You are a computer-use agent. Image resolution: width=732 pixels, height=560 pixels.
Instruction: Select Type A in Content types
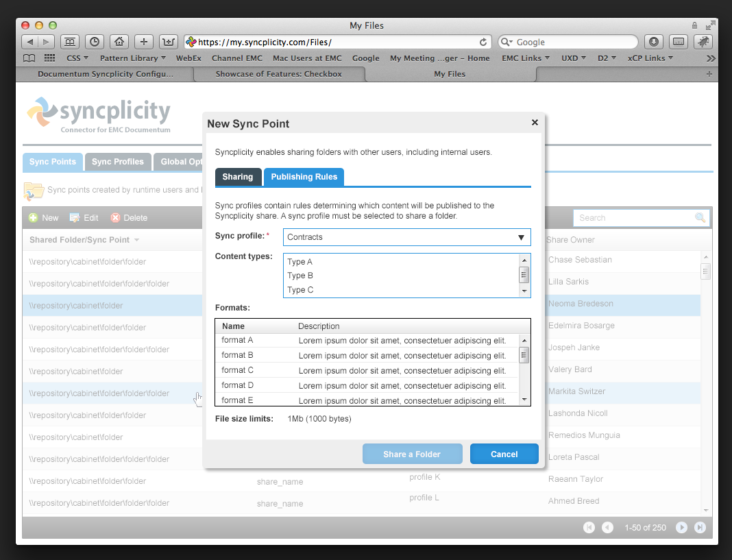point(300,262)
